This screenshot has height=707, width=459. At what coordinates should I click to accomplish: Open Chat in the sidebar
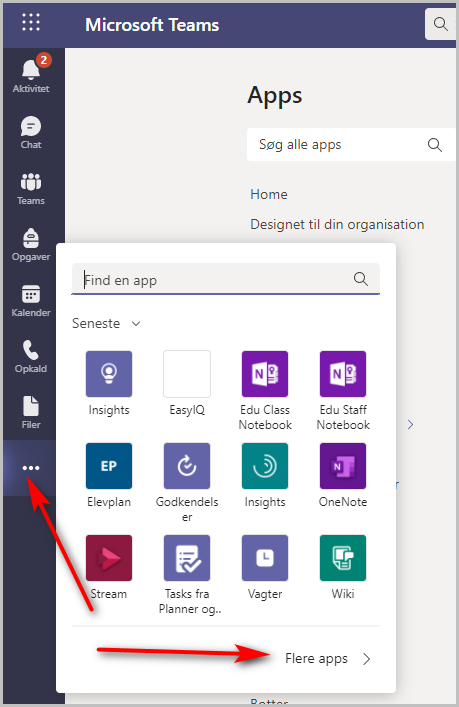pos(31,132)
